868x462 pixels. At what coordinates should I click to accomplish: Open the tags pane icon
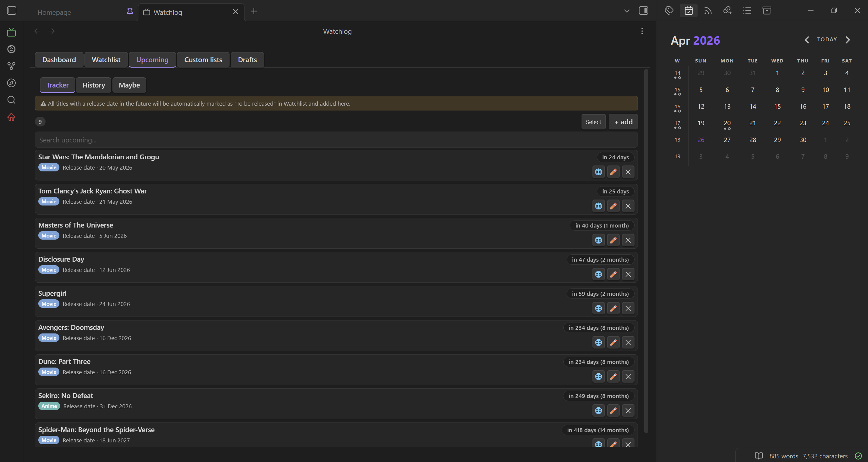[669, 11]
